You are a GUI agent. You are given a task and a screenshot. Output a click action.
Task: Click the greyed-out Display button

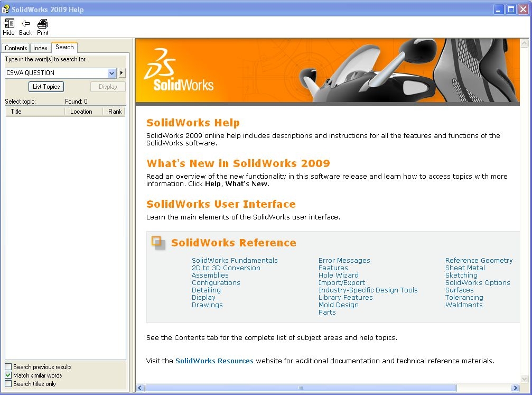(108, 87)
